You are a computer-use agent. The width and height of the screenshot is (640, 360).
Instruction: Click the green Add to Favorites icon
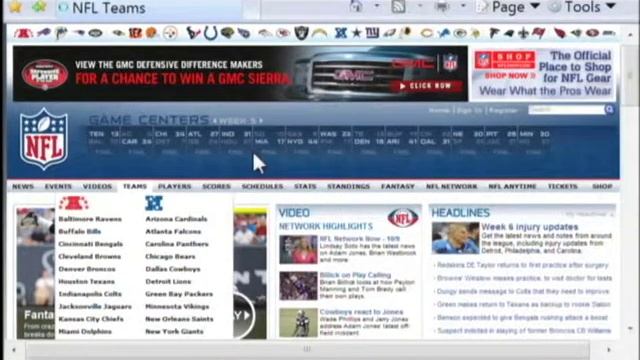click(x=39, y=7)
